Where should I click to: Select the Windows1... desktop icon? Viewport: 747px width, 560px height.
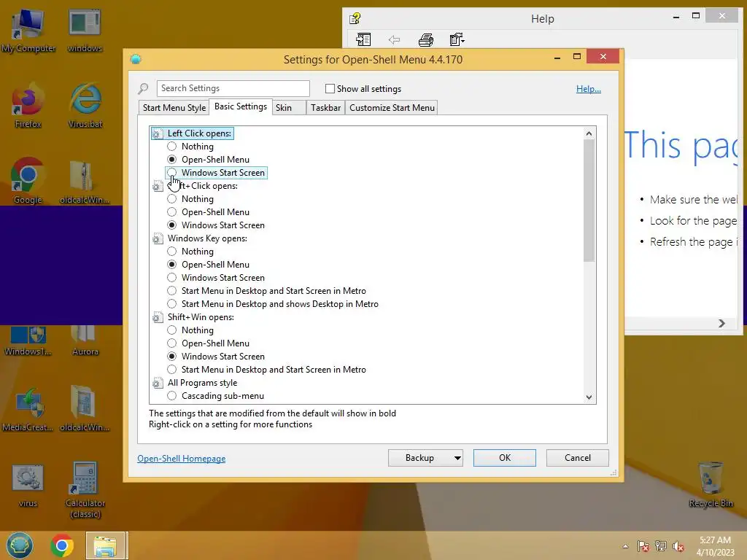(28, 341)
